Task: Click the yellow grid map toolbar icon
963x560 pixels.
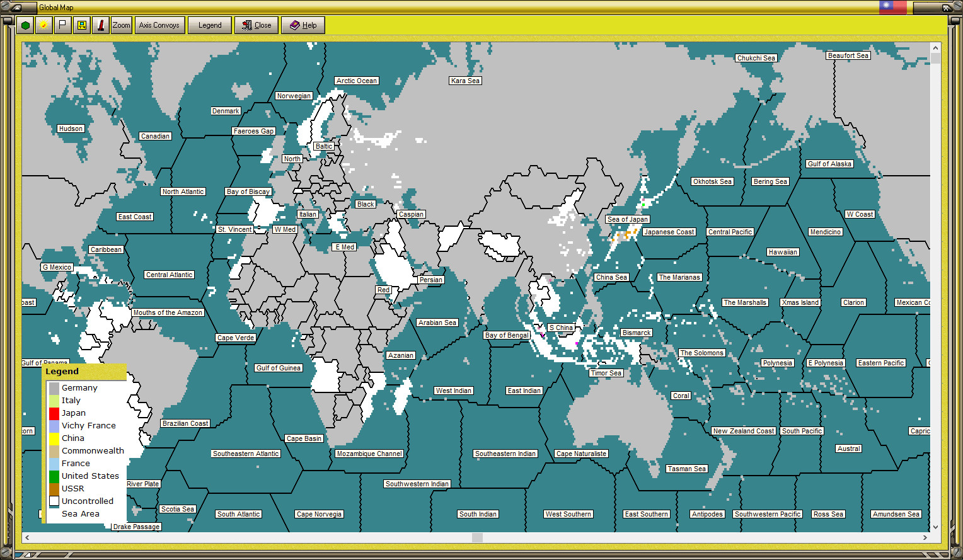Action: (82, 25)
